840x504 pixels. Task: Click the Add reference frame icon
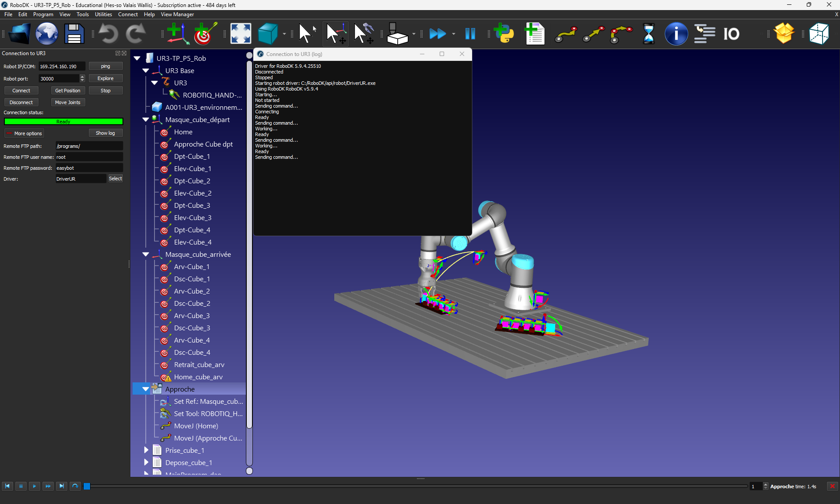pos(177,34)
